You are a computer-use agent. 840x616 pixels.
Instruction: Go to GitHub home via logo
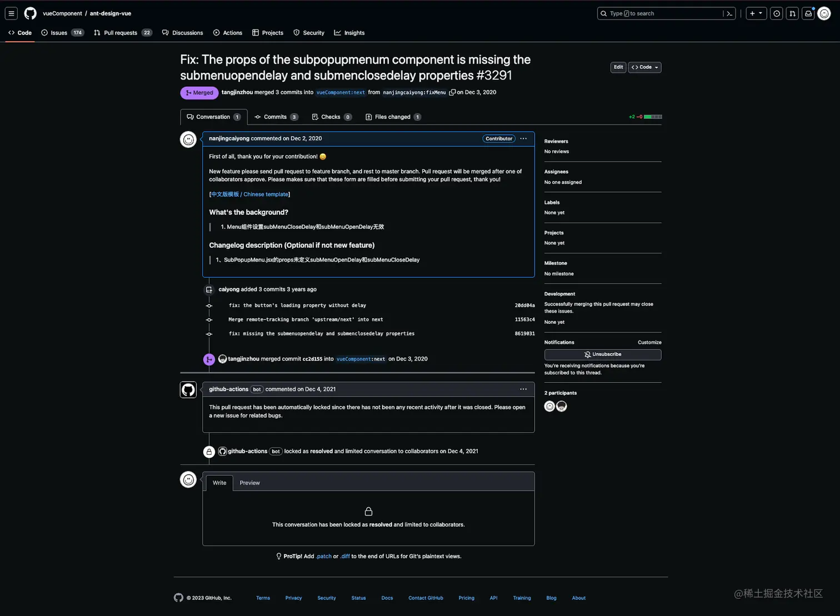click(30, 13)
